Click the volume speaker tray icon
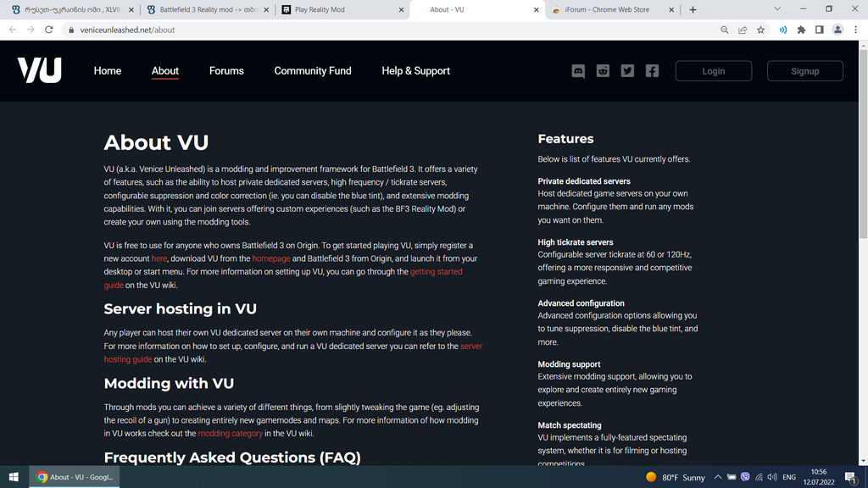This screenshot has width=868, height=488. (x=772, y=477)
